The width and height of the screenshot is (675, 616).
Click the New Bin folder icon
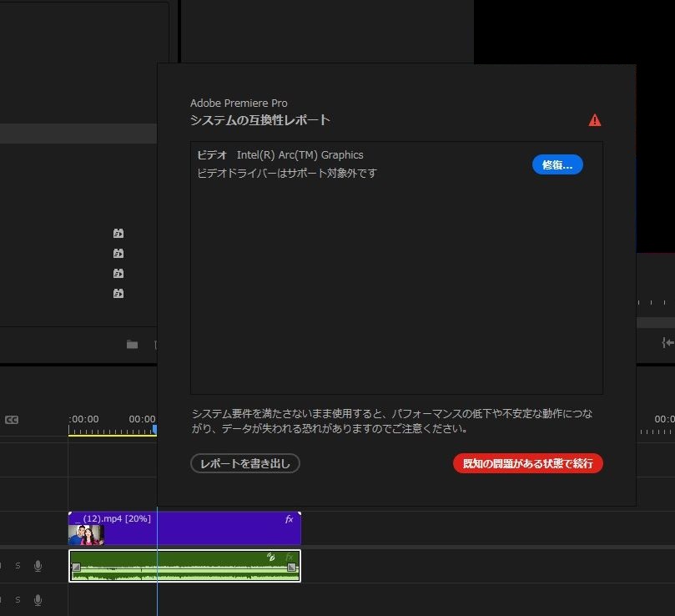[x=132, y=344]
